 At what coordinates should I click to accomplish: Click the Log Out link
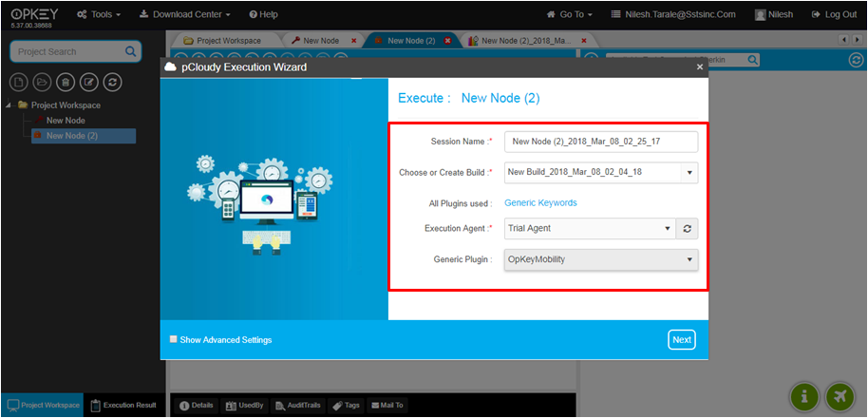(x=834, y=14)
